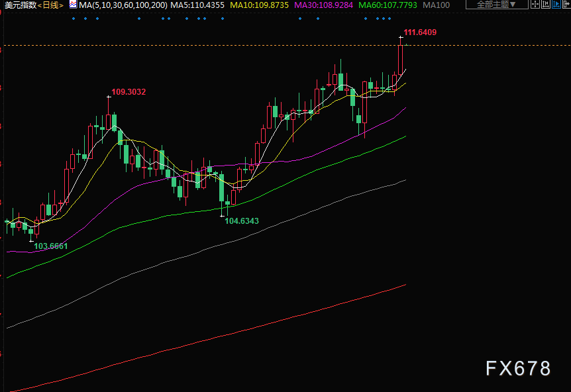Click the last blue event dot

[x=389, y=19]
